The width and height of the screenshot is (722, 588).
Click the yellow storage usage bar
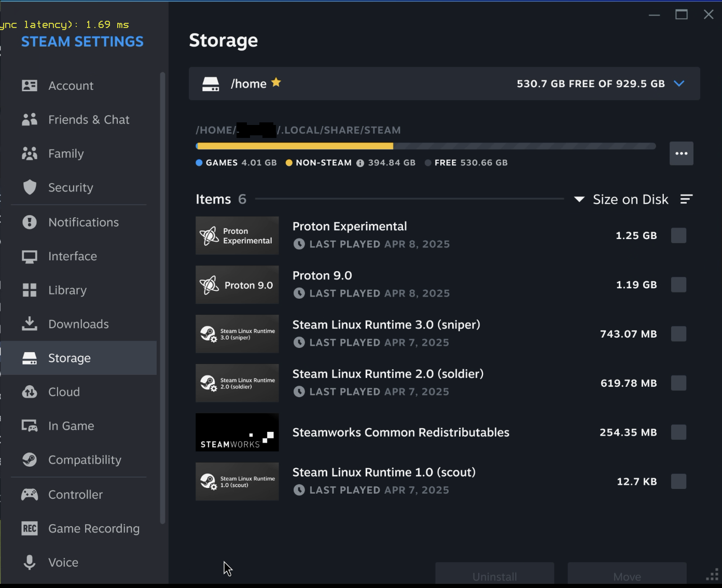click(295, 146)
